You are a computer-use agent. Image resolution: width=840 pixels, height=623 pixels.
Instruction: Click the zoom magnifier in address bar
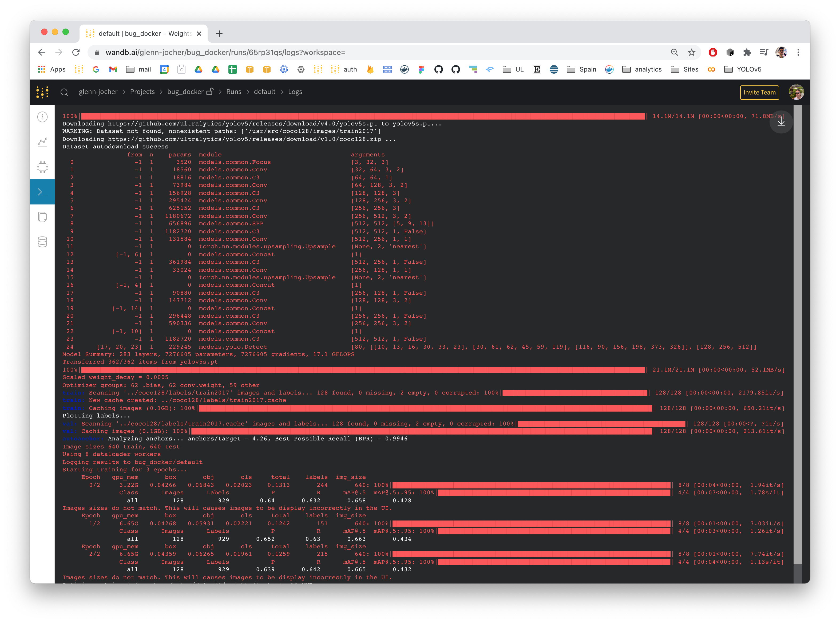tap(674, 52)
